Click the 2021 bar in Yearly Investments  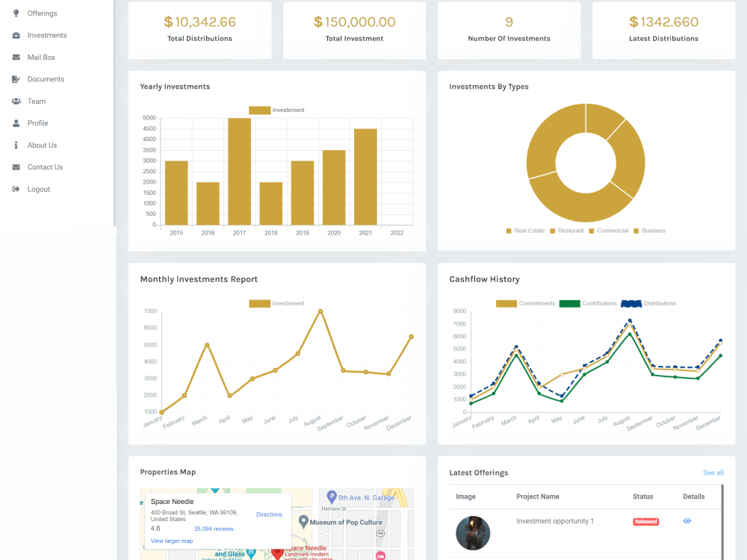(365, 177)
